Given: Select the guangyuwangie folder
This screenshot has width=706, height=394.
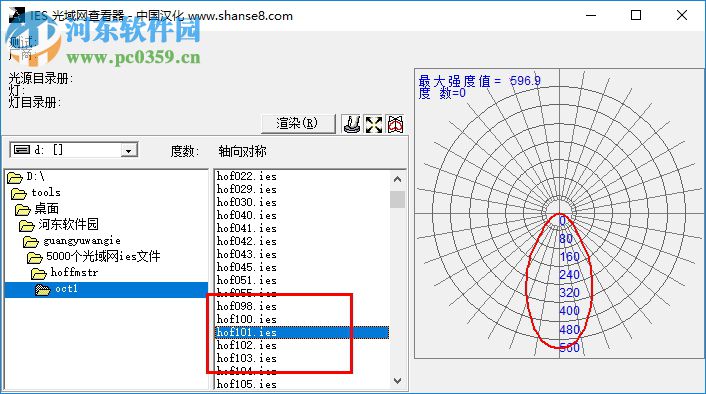Looking at the screenshot, I should [x=72, y=241].
